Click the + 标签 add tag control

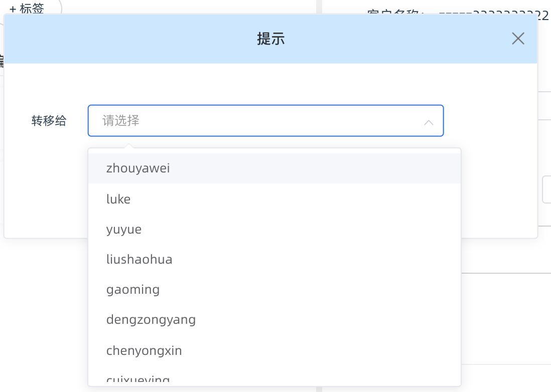(25, 8)
